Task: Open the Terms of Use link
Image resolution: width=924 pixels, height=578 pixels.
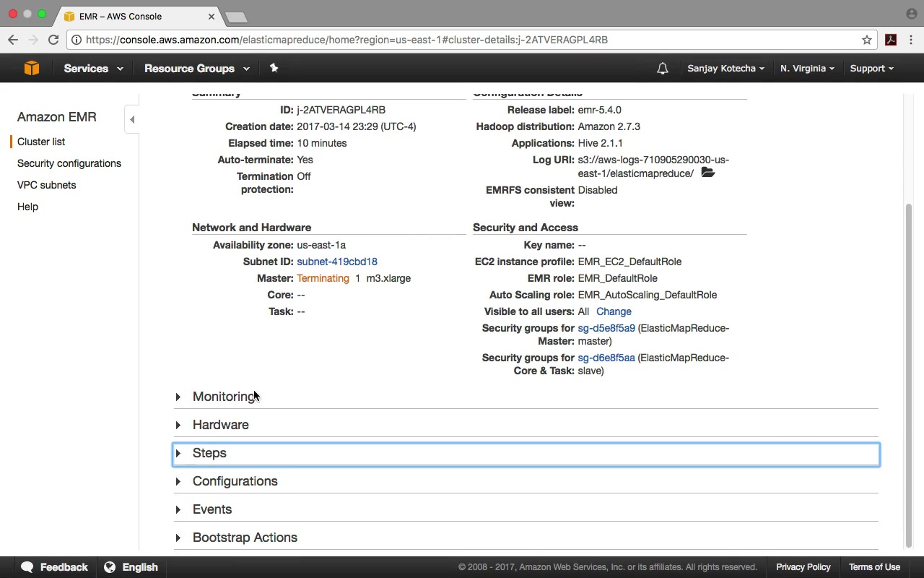Action: [874, 567]
